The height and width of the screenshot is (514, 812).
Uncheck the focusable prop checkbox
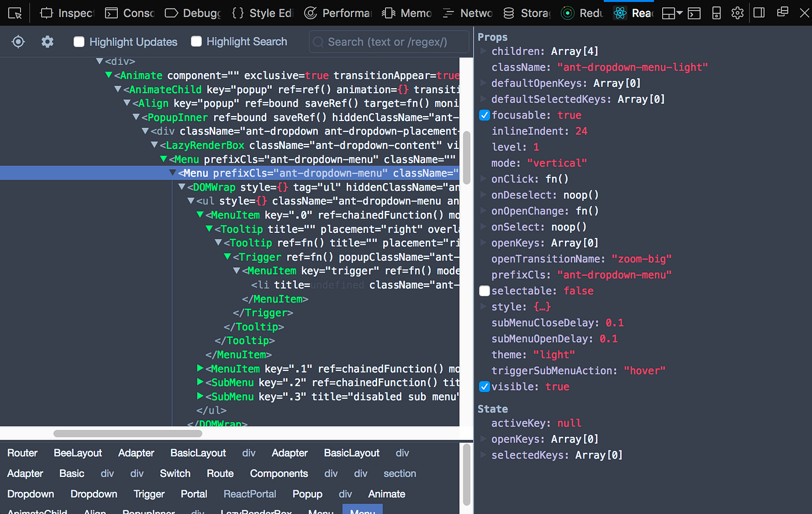[484, 115]
